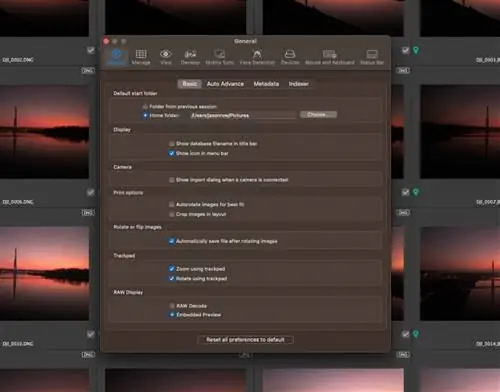
Task: Open the Status Bar preferences icon
Action: coord(372,57)
